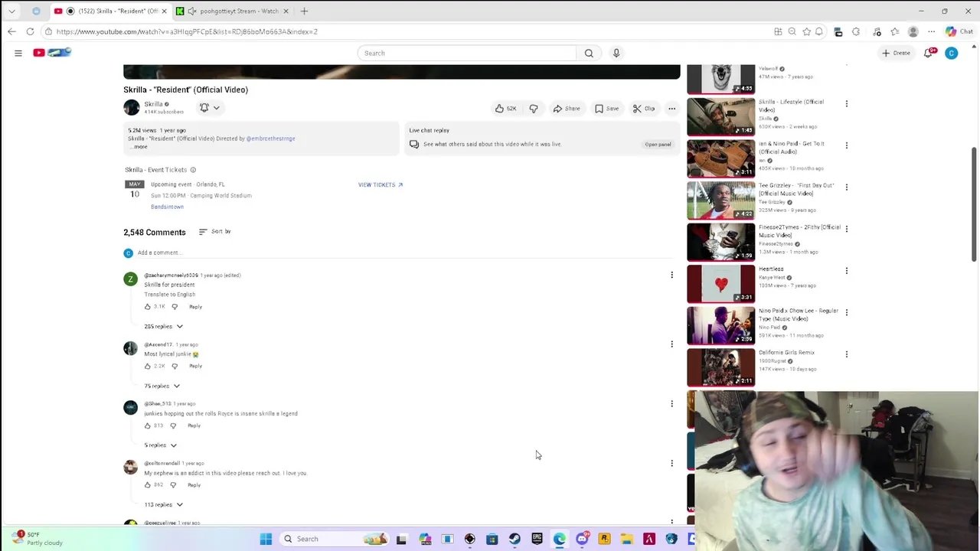Viewport: 980px width, 551px height.
Task: Switch to the Skrilla Resident browser tab
Action: [110, 11]
